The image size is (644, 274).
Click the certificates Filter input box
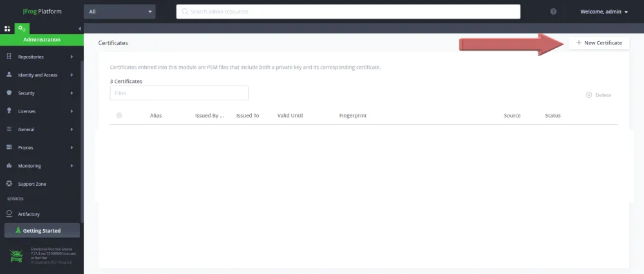point(179,93)
